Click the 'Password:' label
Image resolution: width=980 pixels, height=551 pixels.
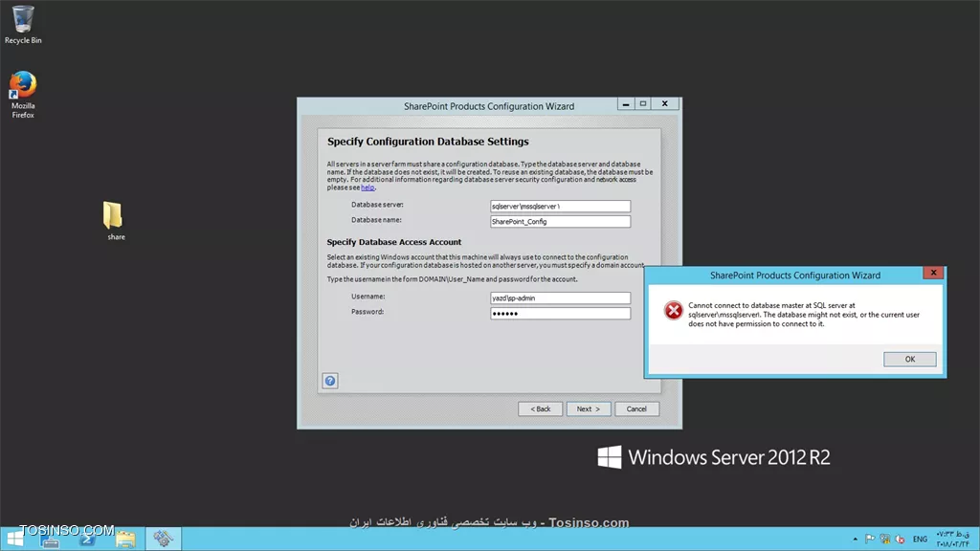(367, 312)
